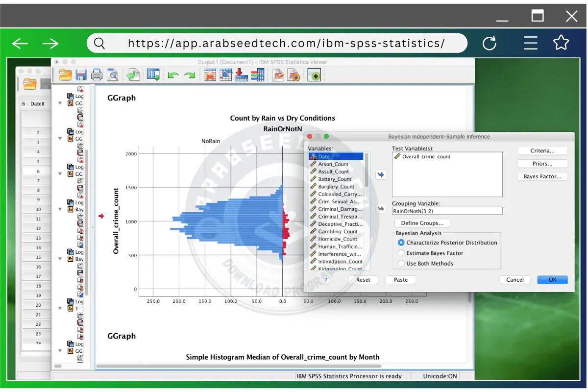Click the green Undo arrow in toolbar

(x=173, y=75)
